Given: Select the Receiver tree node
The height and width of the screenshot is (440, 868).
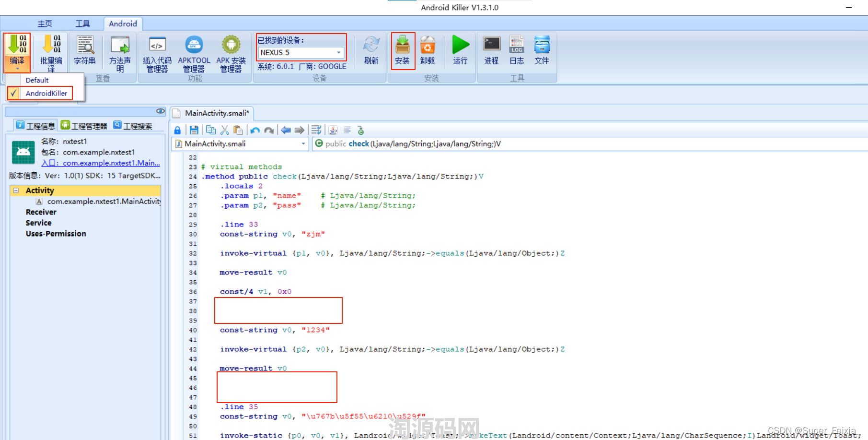Looking at the screenshot, I should (41, 212).
